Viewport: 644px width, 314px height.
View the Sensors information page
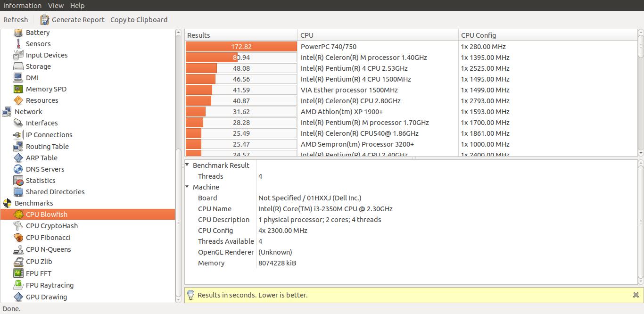(38, 43)
